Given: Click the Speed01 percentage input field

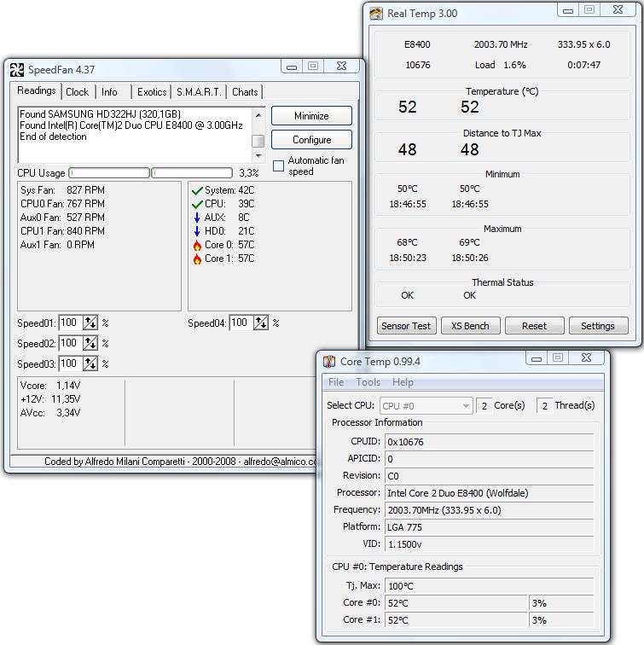Looking at the screenshot, I should [x=71, y=322].
